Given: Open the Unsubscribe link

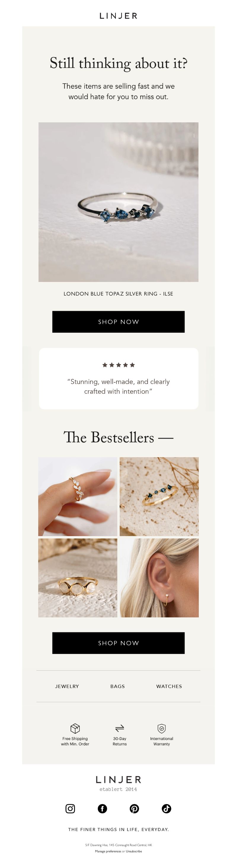Looking at the screenshot, I should point(134,851).
